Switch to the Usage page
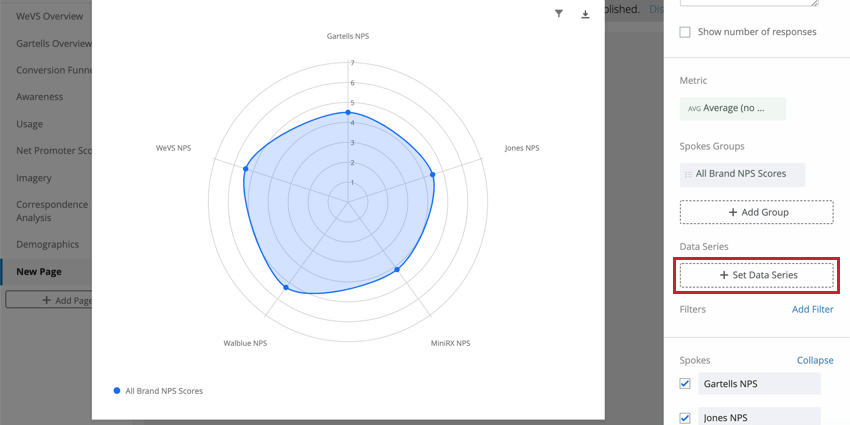 [29, 124]
